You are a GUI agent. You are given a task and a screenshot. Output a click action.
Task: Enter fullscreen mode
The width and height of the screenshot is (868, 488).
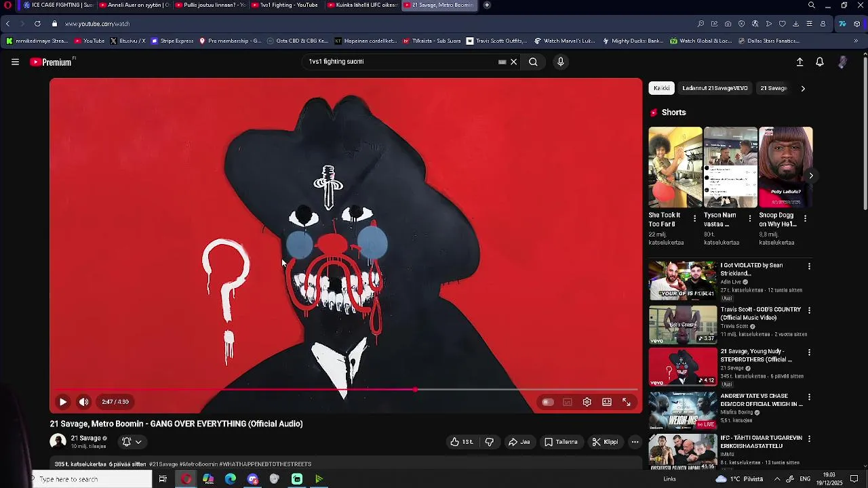point(627,402)
